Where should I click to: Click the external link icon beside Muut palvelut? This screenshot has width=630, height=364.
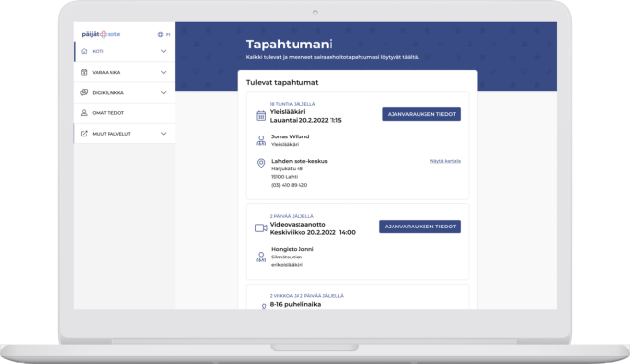(84, 134)
